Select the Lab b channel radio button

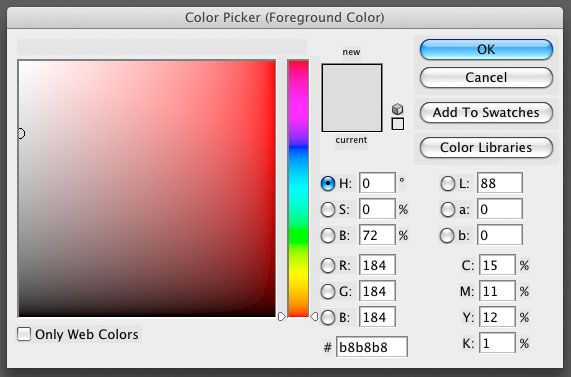tap(447, 236)
